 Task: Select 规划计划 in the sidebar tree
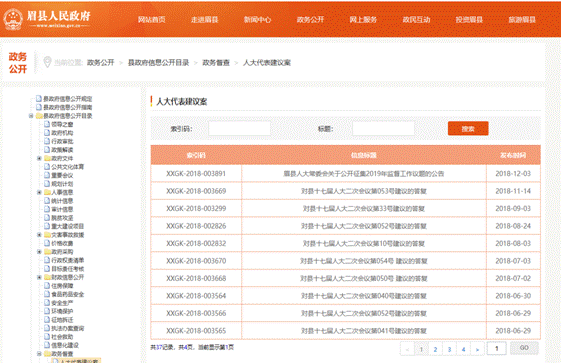(62, 184)
